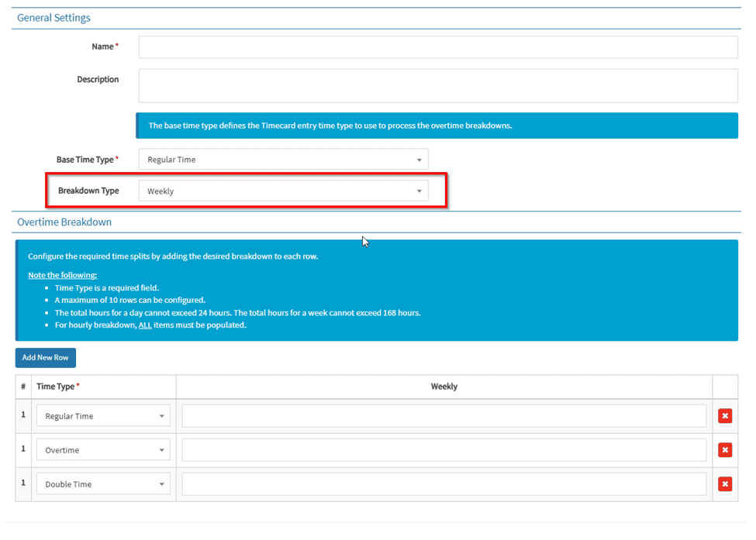The height and width of the screenshot is (540, 756).
Task: Delete the Double Time breakdown row
Action: click(724, 484)
